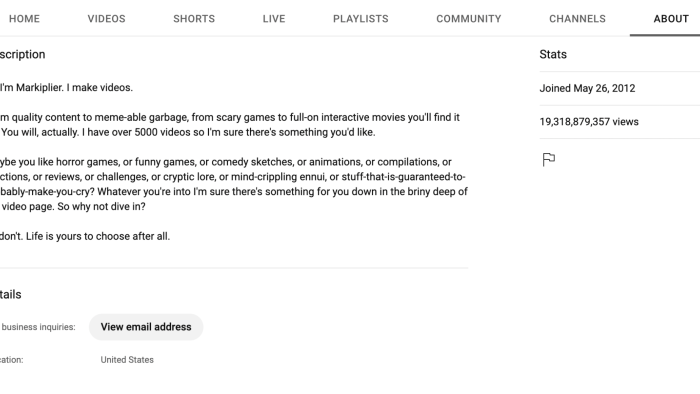700x394 pixels.
Task: Click the 'I'm Markiplier. I make videos.' line
Action: (x=67, y=87)
